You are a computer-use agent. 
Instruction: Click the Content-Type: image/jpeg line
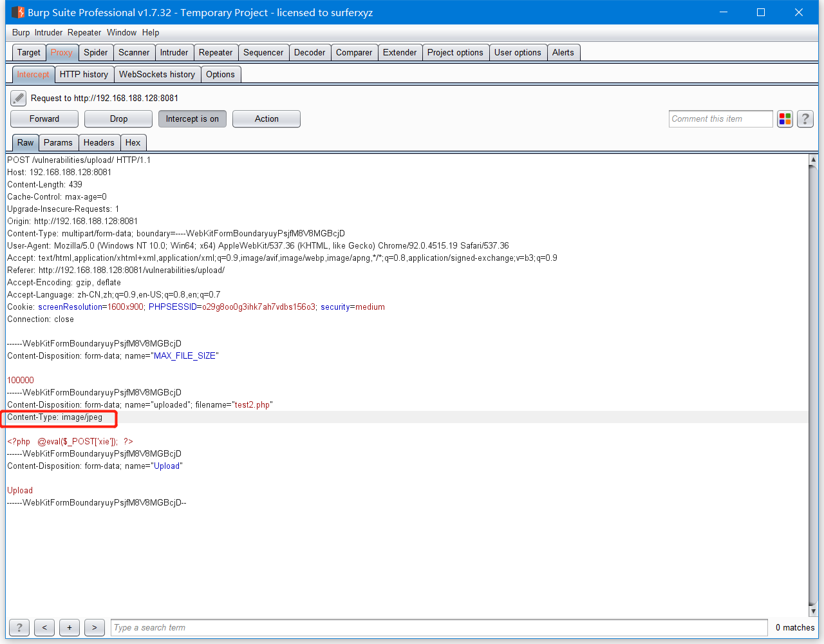coord(55,417)
